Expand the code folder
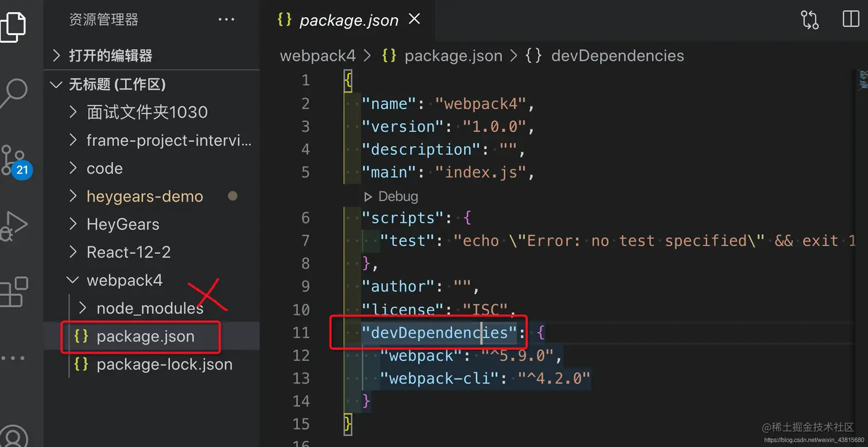The height and width of the screenshot is (447, 868). [152, 168]
